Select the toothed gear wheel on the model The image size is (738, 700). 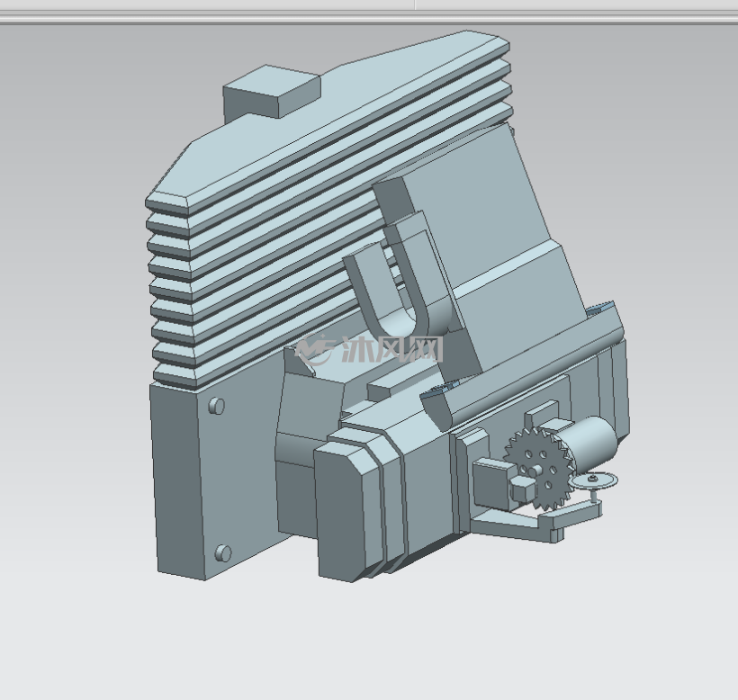coord(539,469)
